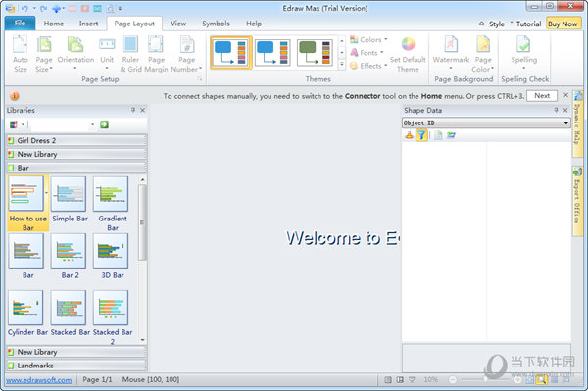Screen dimensions: 588x391
Task: Open the theme Colors dropdown
Action: 368,39
